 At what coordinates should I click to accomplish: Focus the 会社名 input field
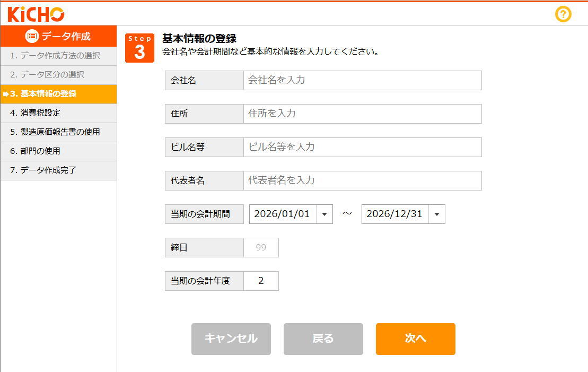pos(362,80)
